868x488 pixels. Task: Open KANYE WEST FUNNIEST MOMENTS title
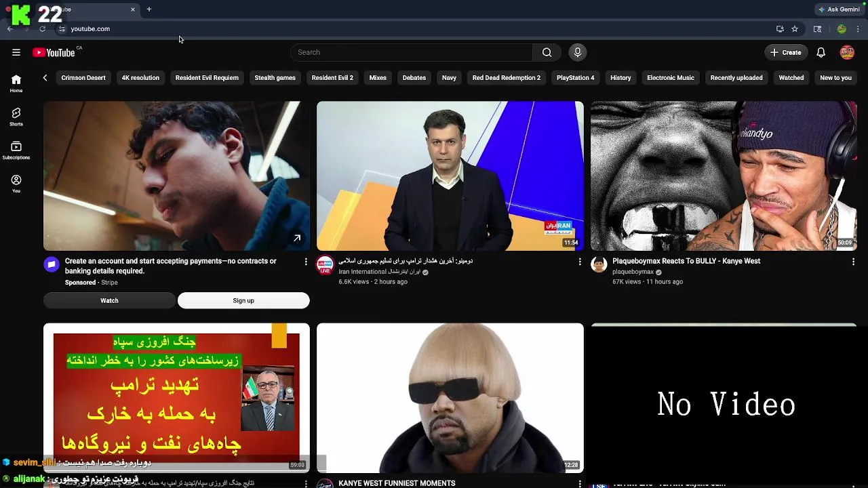pyautogui.click(x=397, y=483)
